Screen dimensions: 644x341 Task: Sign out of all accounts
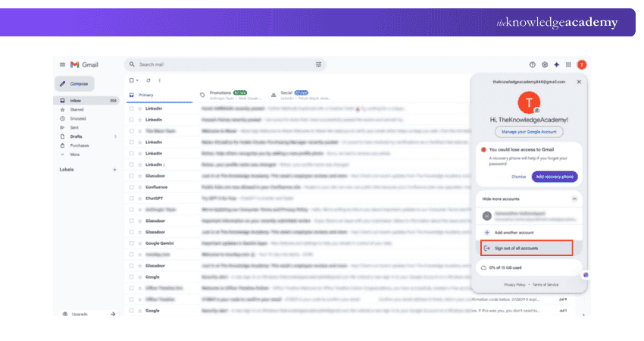pos(527,248)
